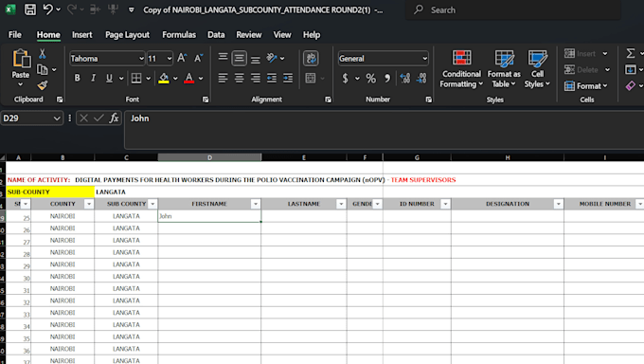Open Conditional Formatting menu

[461, 68]
